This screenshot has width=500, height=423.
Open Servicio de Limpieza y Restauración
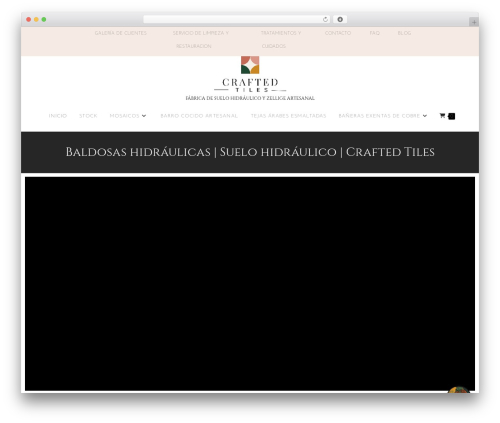pos(201,39)
